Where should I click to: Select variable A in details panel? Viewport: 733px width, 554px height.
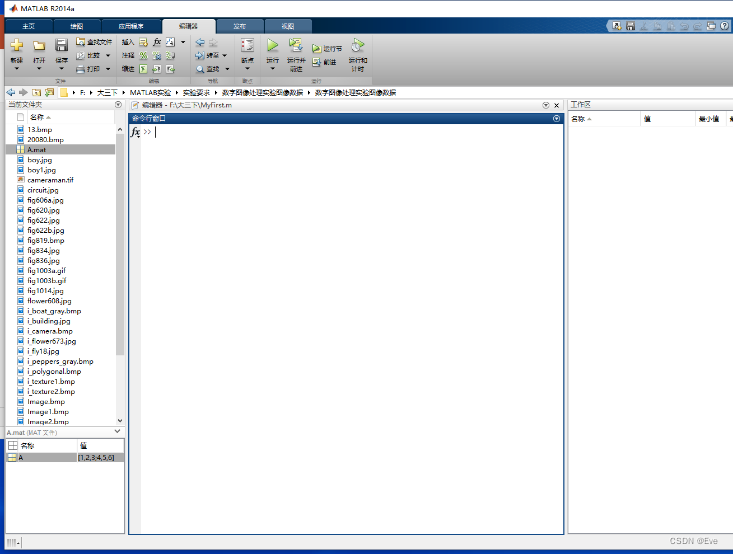pos(65,458)
